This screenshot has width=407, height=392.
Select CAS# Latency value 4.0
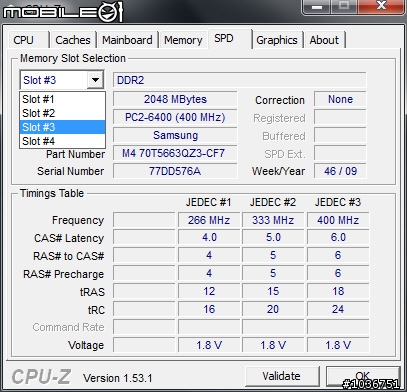(209, 238)
